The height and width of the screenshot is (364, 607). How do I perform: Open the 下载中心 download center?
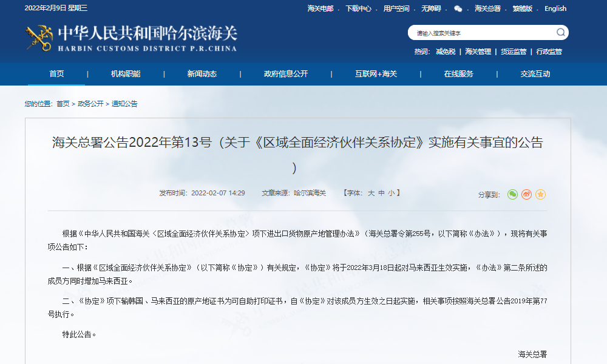click(358, 8)
